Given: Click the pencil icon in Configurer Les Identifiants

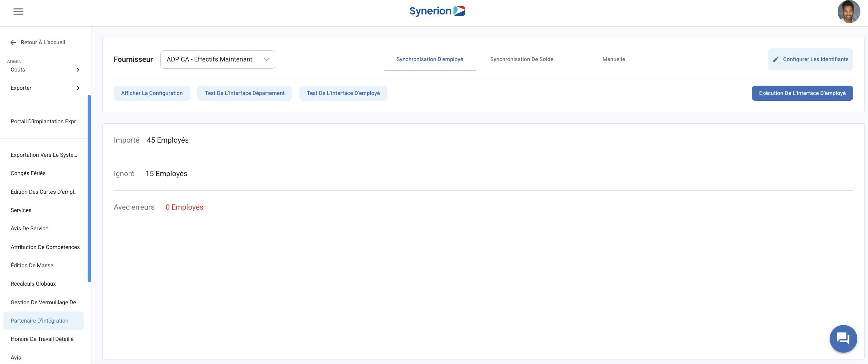Looking at the screenshot, I should coord(776,59).
